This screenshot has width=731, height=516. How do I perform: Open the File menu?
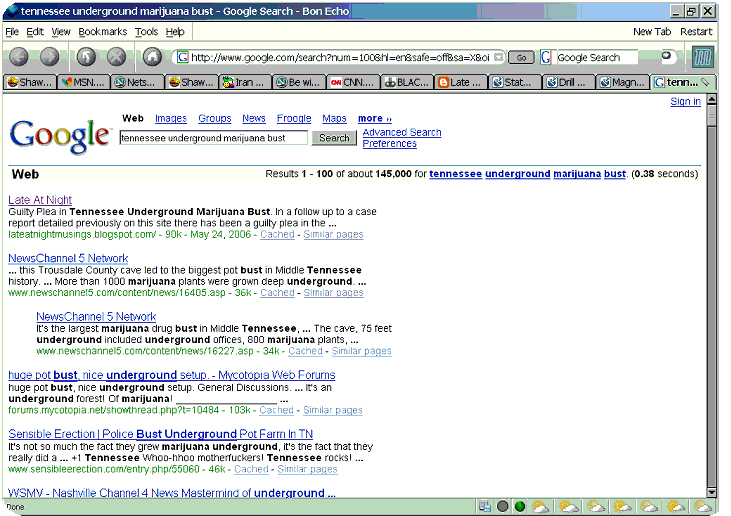pyautogui.click(x=12, y=32)
